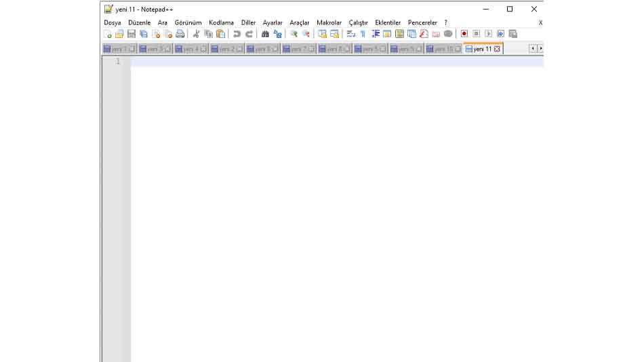Click line 1 in the text editor
The image size is (644, 362).
[x=336, y=61]
